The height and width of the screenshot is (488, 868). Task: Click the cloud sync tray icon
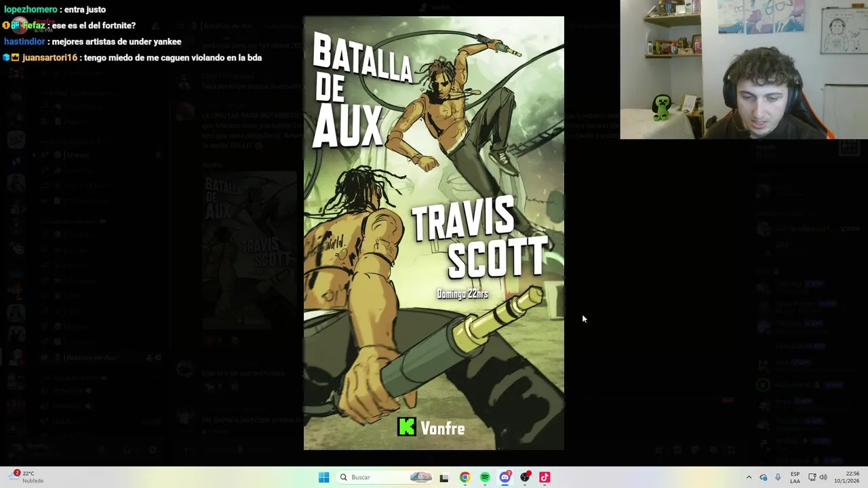tap(764, 477)
